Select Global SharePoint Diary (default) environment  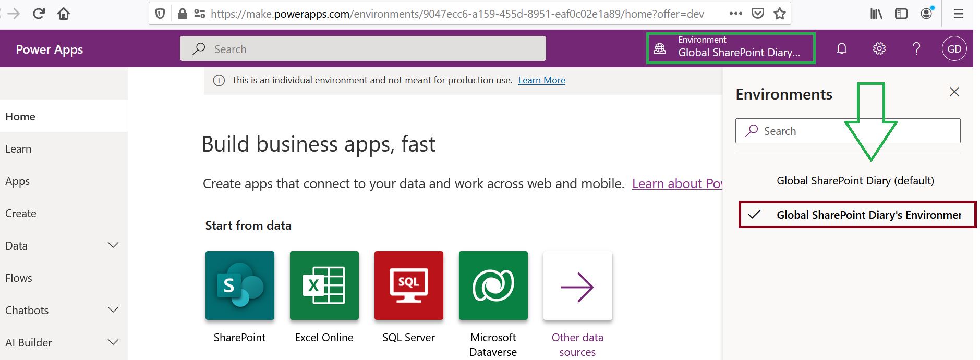coord(855,181)
